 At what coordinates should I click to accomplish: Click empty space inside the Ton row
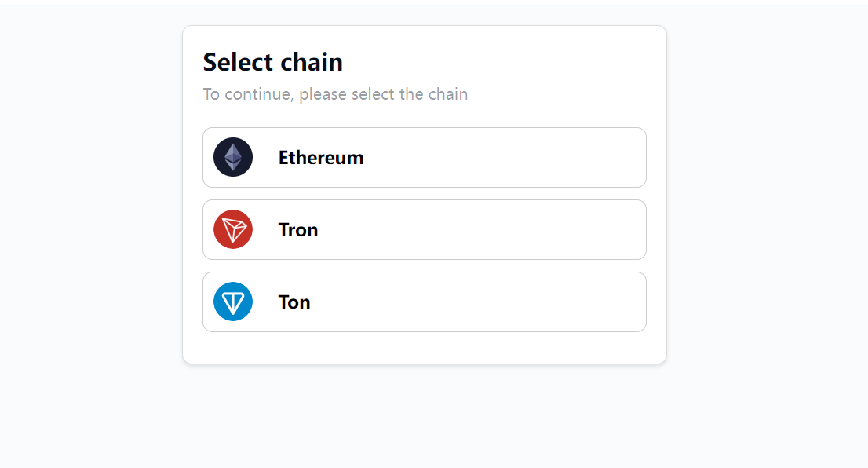click(x=510, y=302)
